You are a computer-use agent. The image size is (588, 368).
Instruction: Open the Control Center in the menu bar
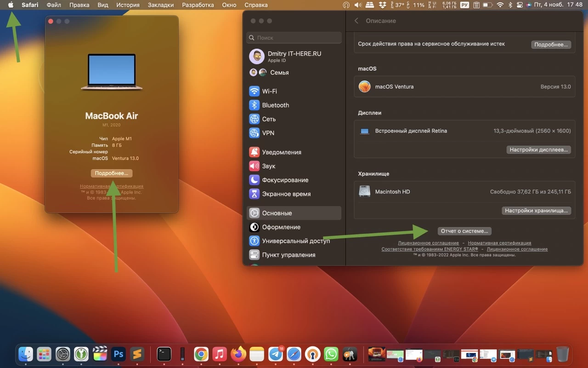(520, 5)
